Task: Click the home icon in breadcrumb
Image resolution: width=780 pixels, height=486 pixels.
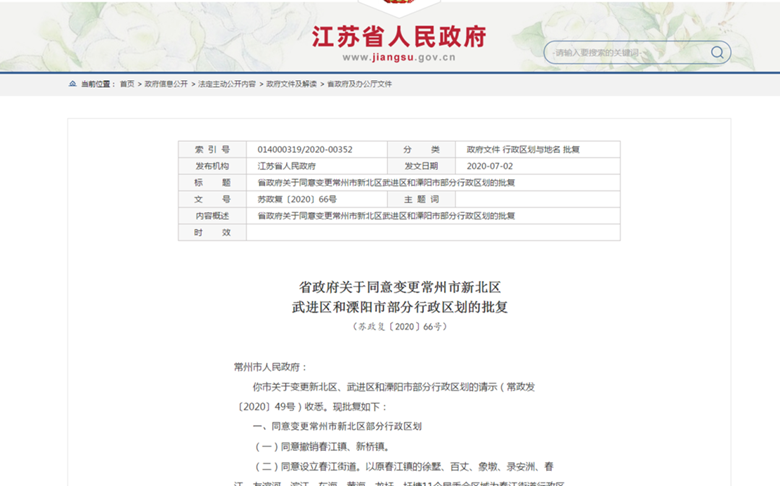Action: click(x=72, y=84)
